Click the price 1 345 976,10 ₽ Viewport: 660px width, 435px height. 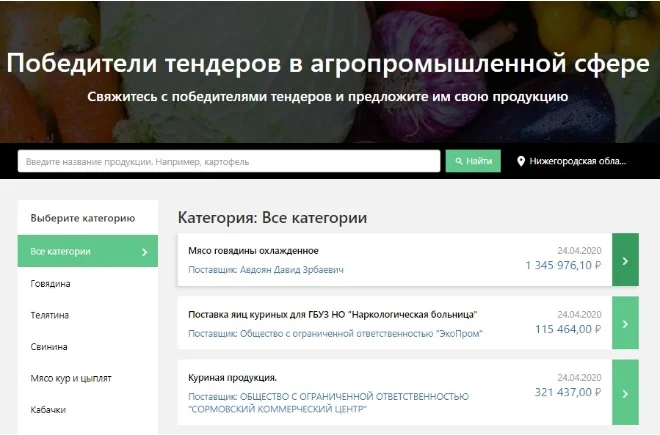(563, 265)
